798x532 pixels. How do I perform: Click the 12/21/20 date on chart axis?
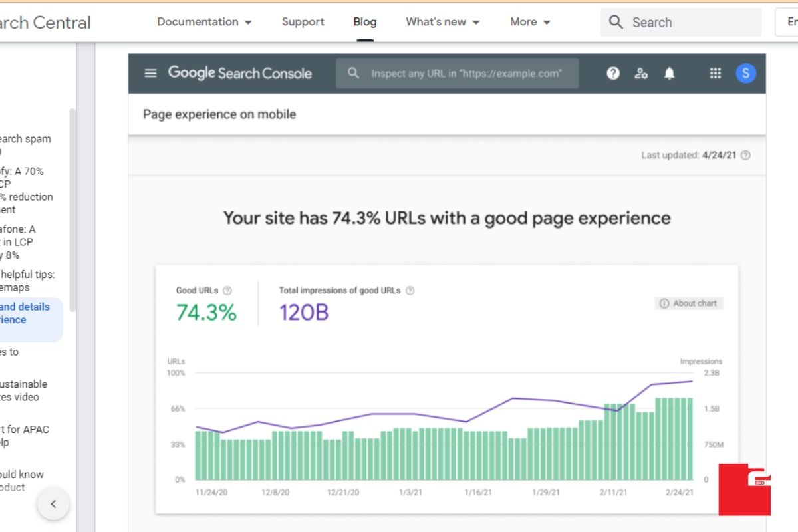(x=343, y=493)
